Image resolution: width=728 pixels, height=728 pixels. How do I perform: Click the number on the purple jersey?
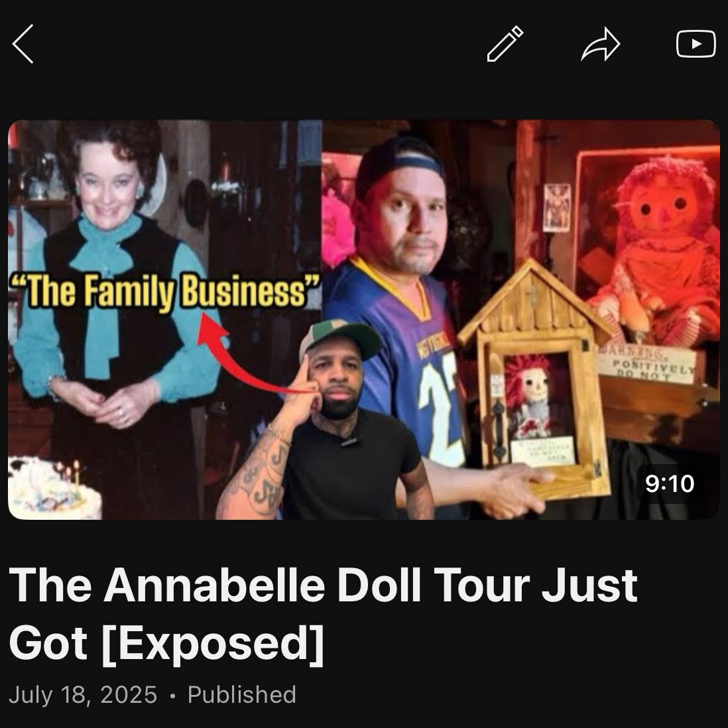click(441, 411)
